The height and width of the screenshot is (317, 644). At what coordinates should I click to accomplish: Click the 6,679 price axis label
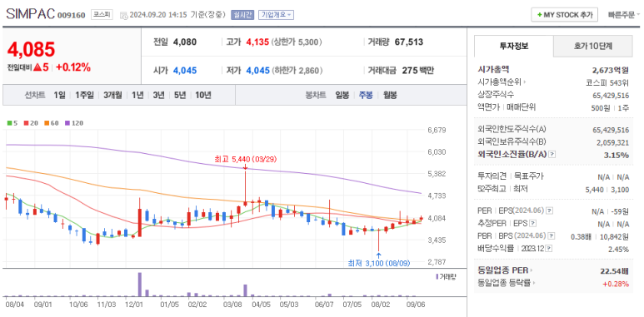(x=437, y=131)
